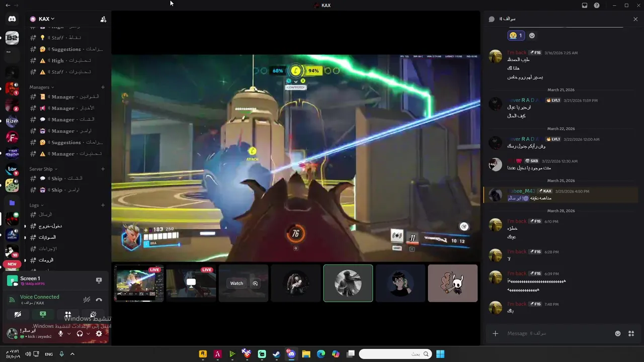
Task: Show hidden system tray icons arrow
Action: 72,354
